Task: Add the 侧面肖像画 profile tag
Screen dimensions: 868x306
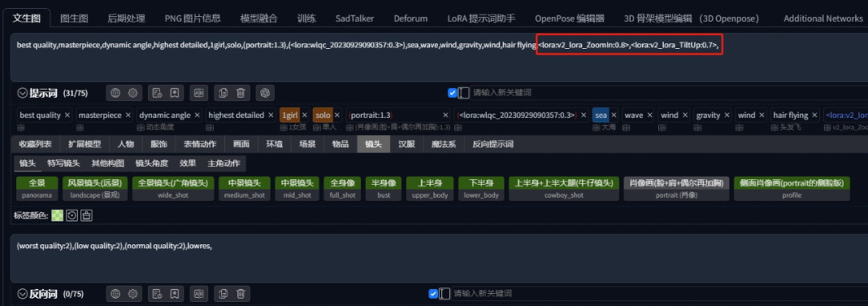Action: click(792, 188)
